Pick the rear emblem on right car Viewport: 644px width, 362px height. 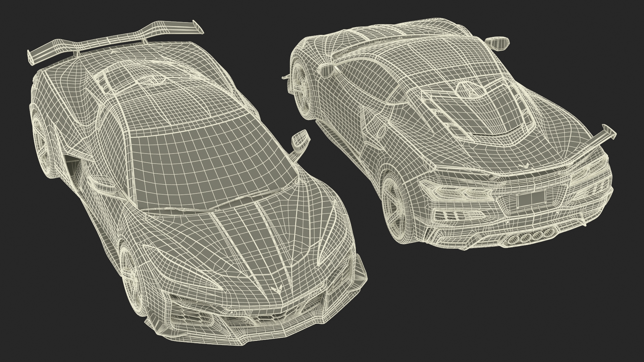(525, 167)
